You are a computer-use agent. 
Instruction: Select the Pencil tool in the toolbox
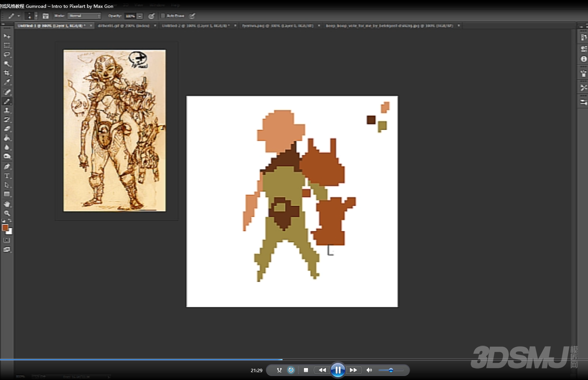[7, 101]
